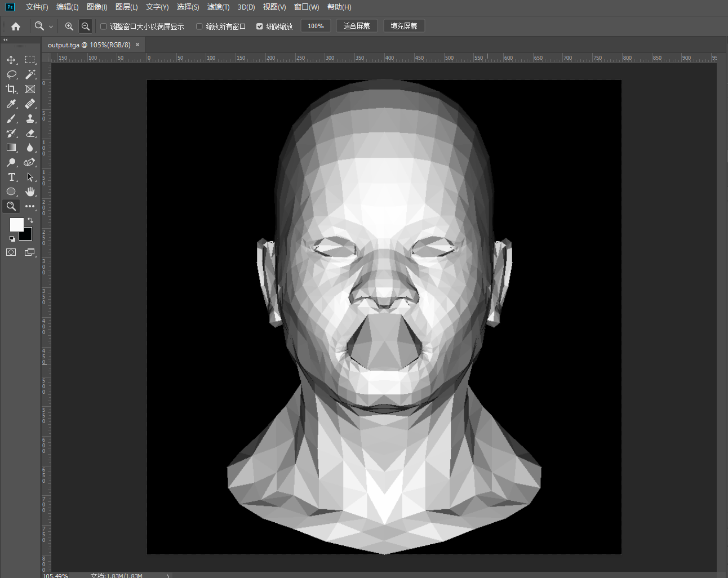
Task: Select the Pen tool
Action: 30,162
